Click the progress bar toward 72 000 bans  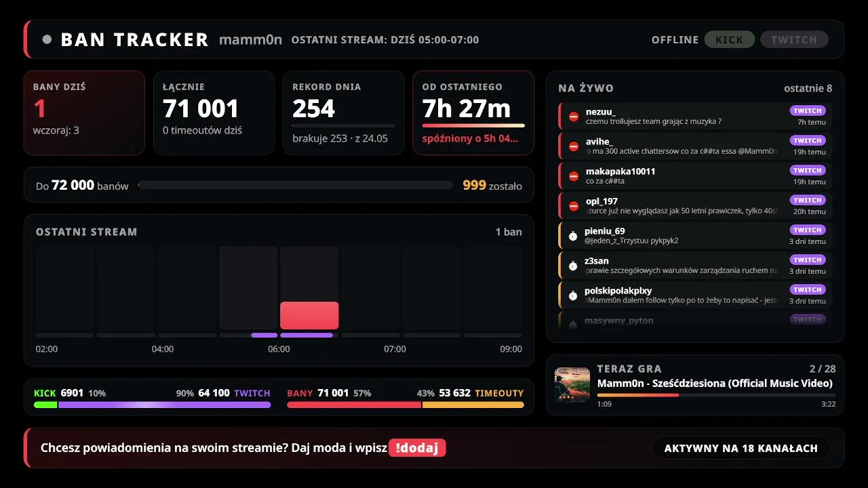[x=296, y=185]
